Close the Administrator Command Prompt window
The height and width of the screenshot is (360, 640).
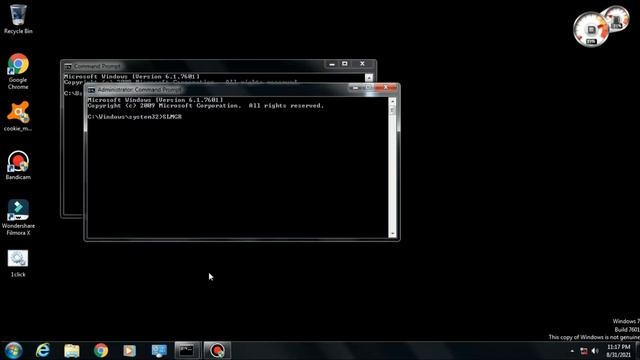[x=386, y=87]
